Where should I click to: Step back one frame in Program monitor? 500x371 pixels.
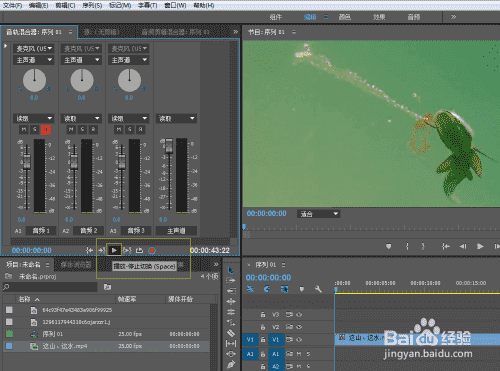pyautogui.click(x=463, y=246)
